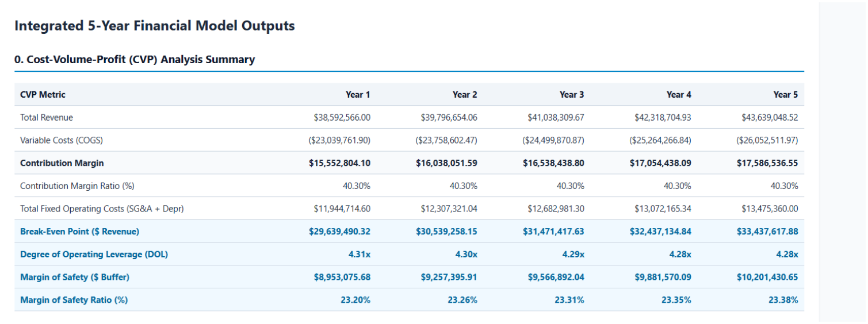Click break-even value $29,639,490.32
The width and height of the screenshot is (868, 324).
340,232
